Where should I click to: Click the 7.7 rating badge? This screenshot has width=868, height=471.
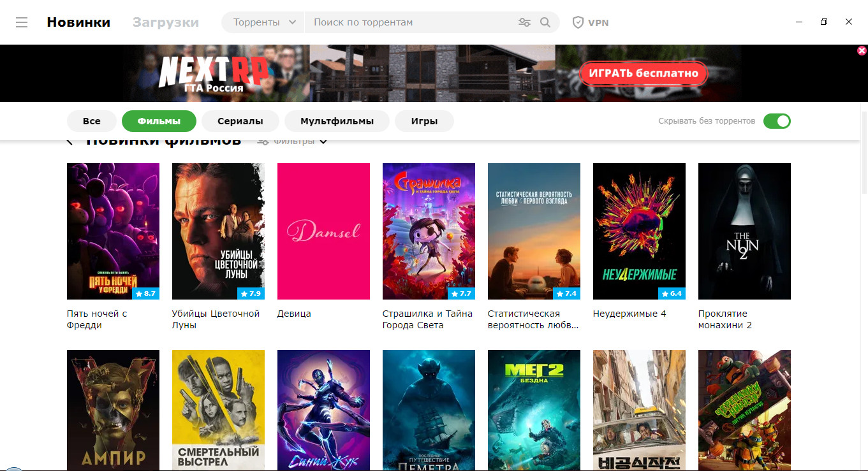[x=462, y=294]
